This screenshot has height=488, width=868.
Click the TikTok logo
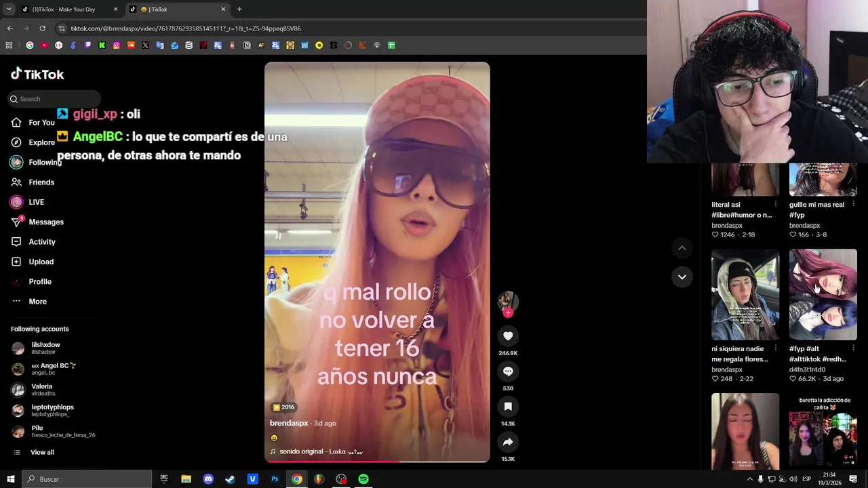37,74
